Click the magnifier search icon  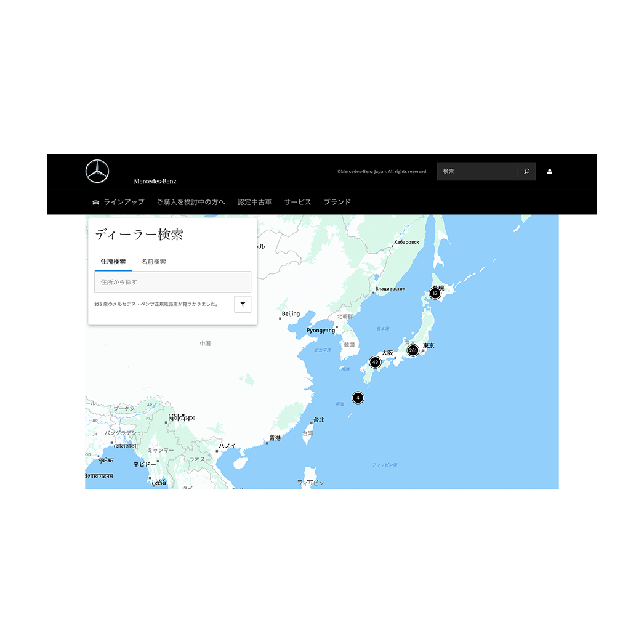(x=526, y=171)
